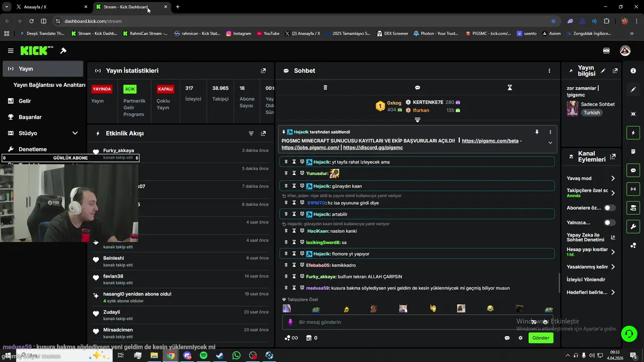Delete Yunusdur's message with trash icon
The height and width of the screenshot is (362, 644).
point(286,173)
